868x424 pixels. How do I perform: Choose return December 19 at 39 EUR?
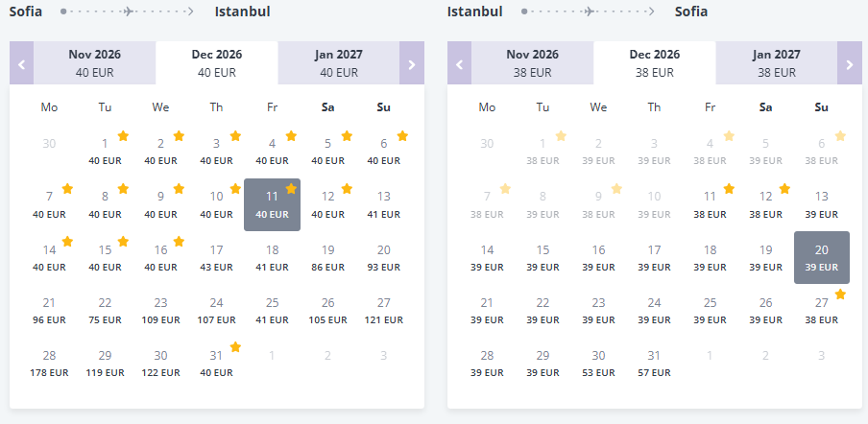[x=765, y=258]
